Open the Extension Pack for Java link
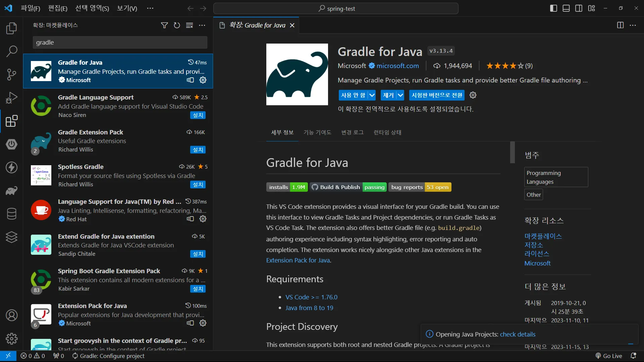Image resolution: width=644 pixels, height=362 pixels. click(298, 260)
